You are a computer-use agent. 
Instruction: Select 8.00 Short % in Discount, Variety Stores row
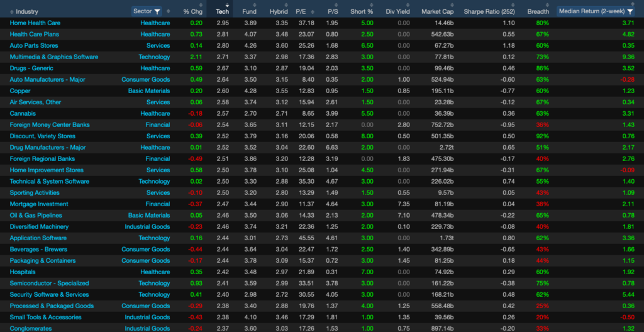367,136
